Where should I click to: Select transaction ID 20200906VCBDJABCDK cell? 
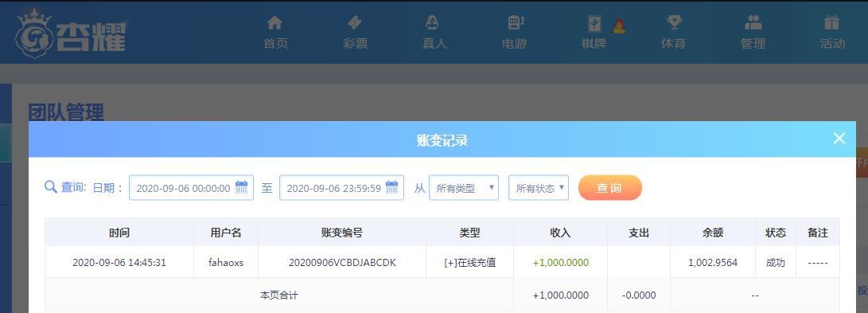342,263
